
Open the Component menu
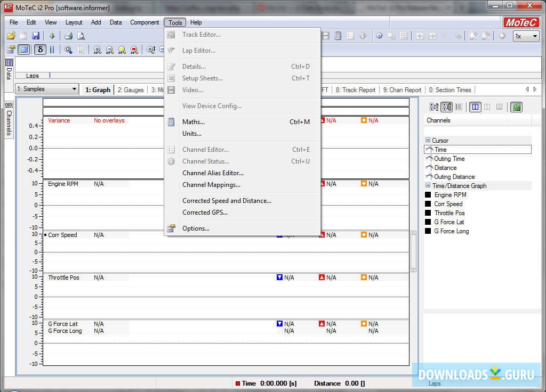pos(144,22)
